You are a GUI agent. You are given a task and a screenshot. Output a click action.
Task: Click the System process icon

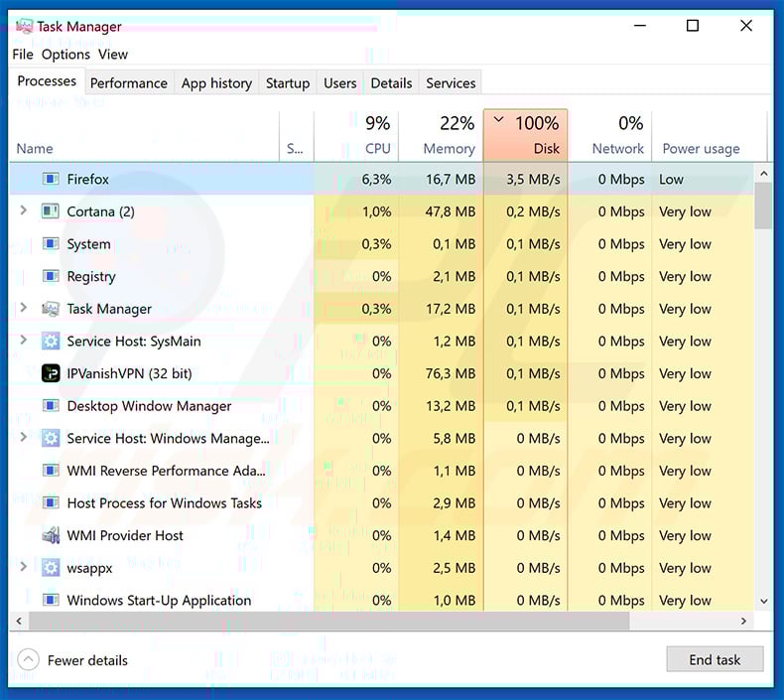pos(51,243)
